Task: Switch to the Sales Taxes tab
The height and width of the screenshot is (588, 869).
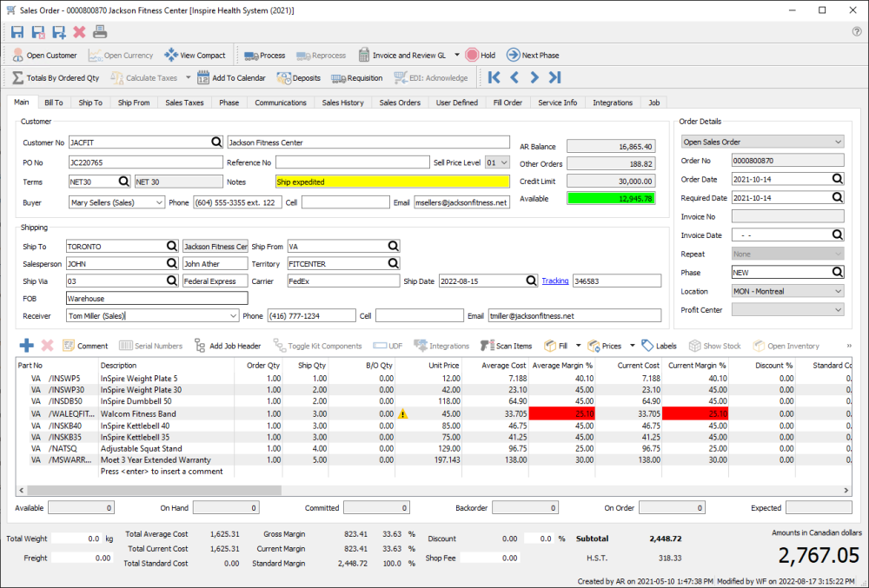Action: pos(184,102)
